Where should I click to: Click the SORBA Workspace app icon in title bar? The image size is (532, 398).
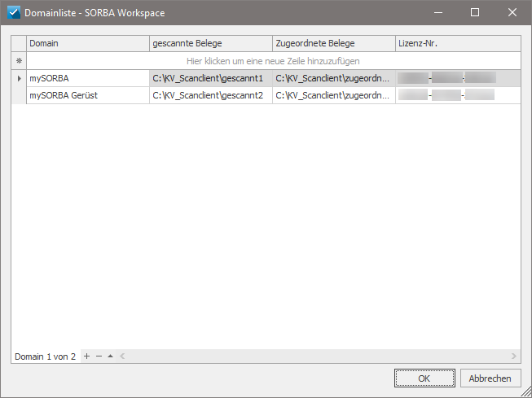tap(14, 12)
